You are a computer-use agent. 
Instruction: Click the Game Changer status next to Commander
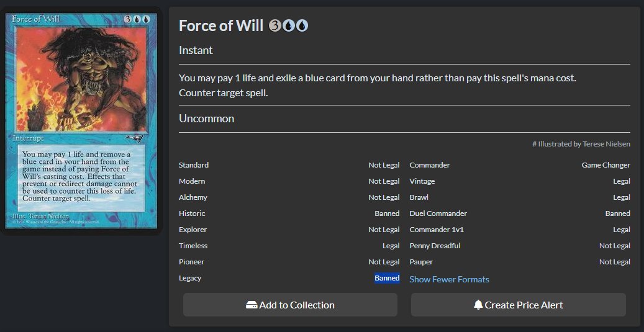(605, 165)
